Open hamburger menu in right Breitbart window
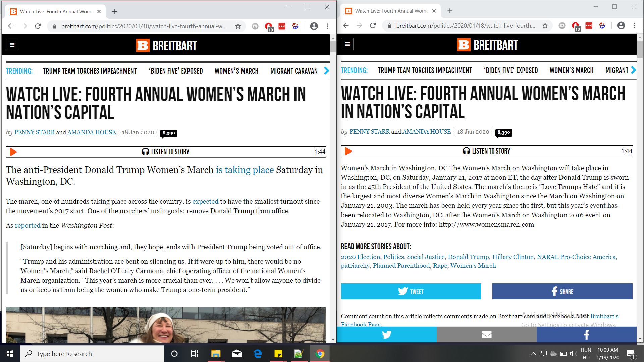 coord(347,44)
